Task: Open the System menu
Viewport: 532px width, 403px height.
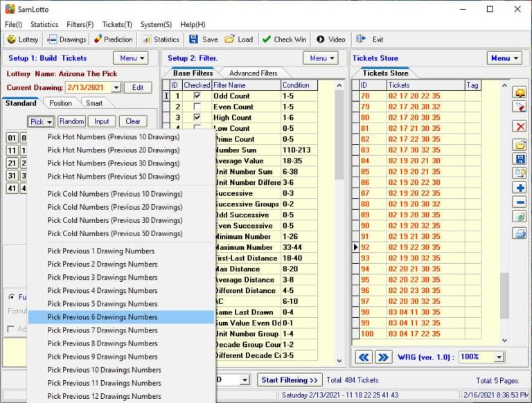Action: coord(156,24)
